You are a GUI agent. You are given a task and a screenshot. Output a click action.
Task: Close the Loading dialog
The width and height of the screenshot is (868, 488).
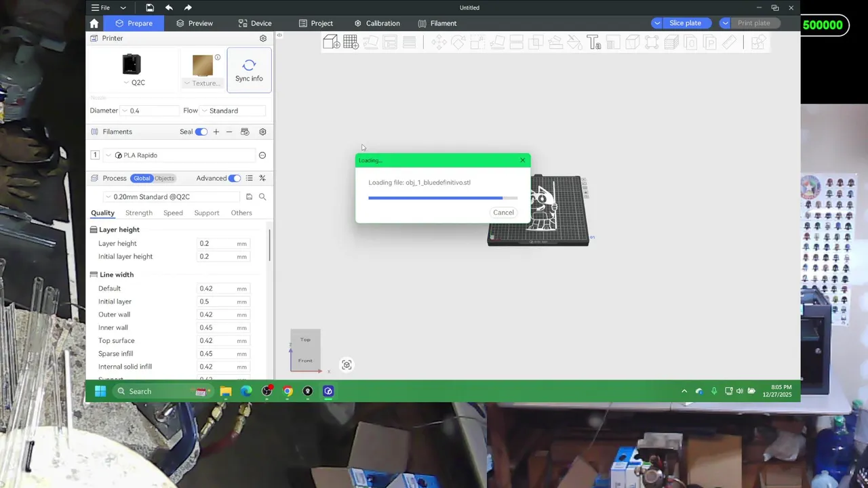[x=522, y=161]
